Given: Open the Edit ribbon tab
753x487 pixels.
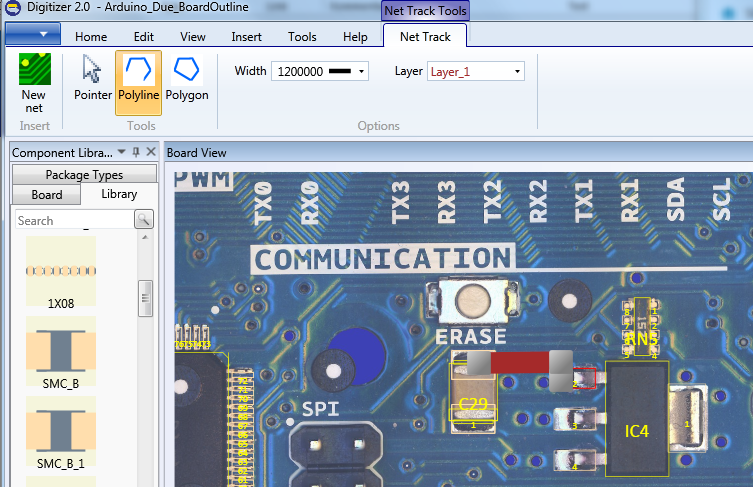Looking at the screenshot, I should pyautogui.click(x=144, y=37).
